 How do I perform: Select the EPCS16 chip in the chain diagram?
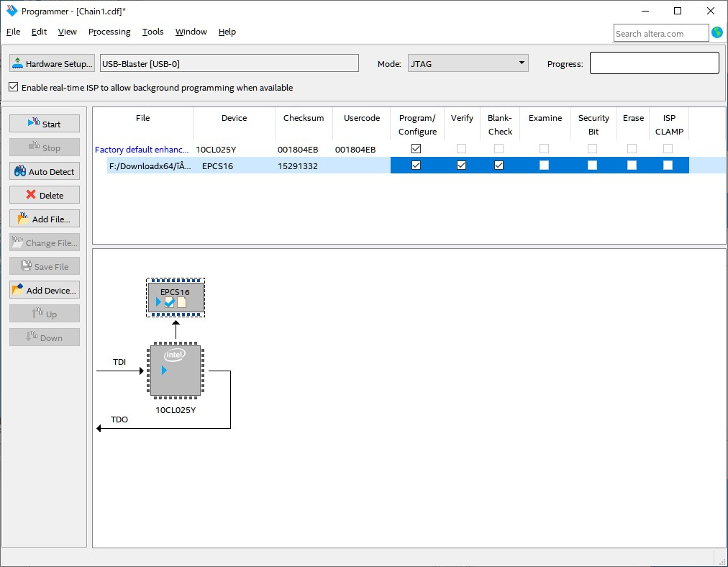click(x=176, y=297)
